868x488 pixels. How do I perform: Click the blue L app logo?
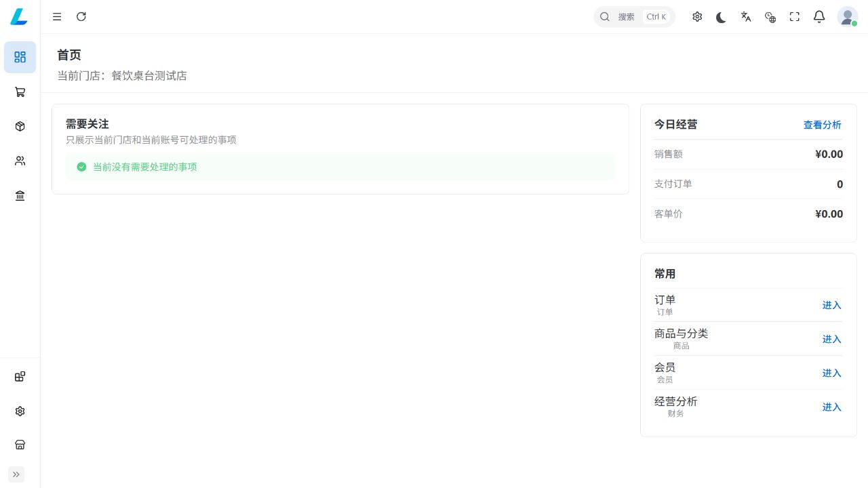[20, 17]
